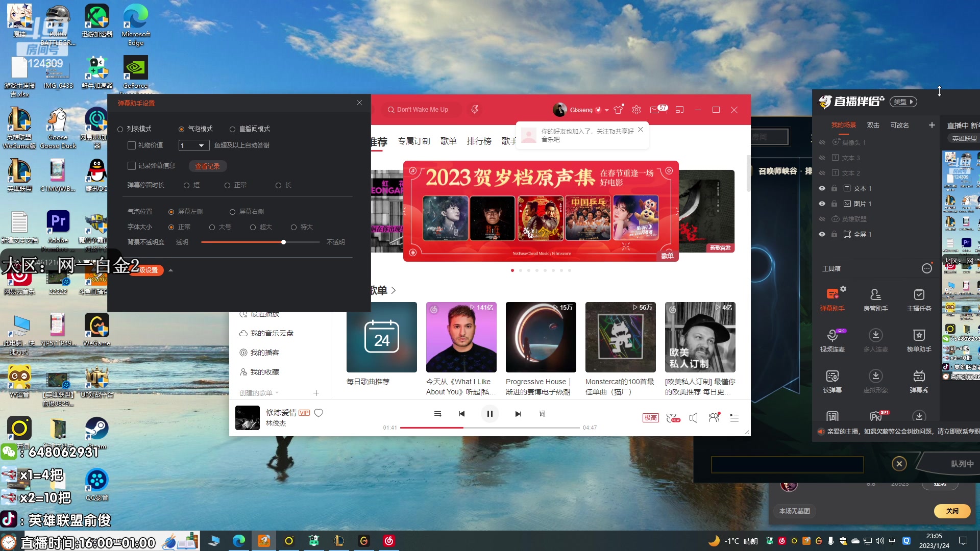Image resolution: width=980 pixels, height=551 pixels.
Task: Expand 创建的歌单 section arrow
Action: 277,393
